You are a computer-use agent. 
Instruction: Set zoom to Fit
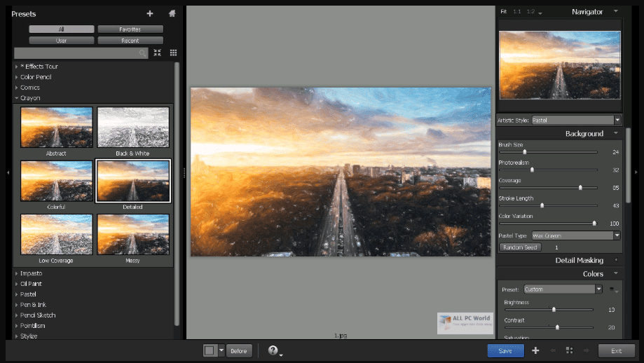[x=504, y=11]
